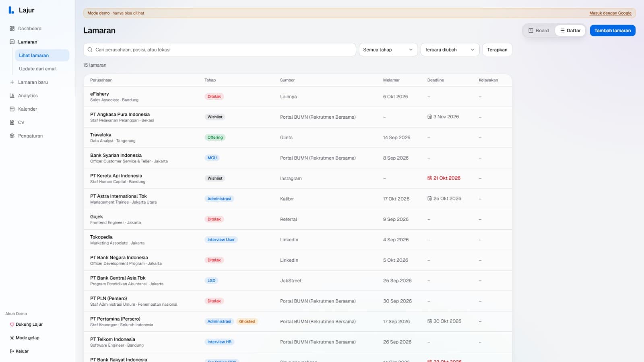The height and width of the screenshot is (362, 644).
Task: Open Kalender icon in sidebar
Action: coord(12,109)
